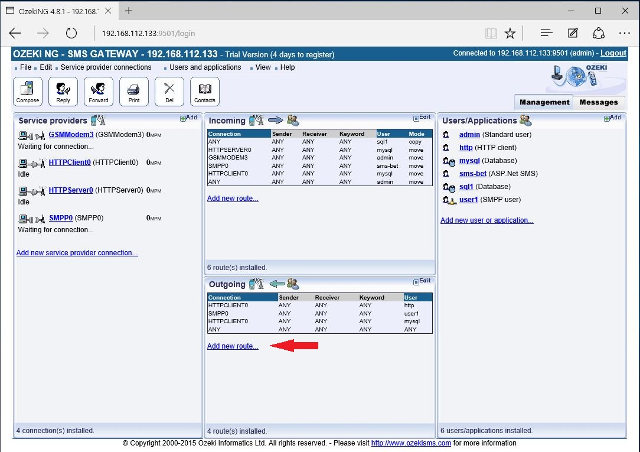640x452 pixels.
Task: Open the View menu
Action: [263, 67]
